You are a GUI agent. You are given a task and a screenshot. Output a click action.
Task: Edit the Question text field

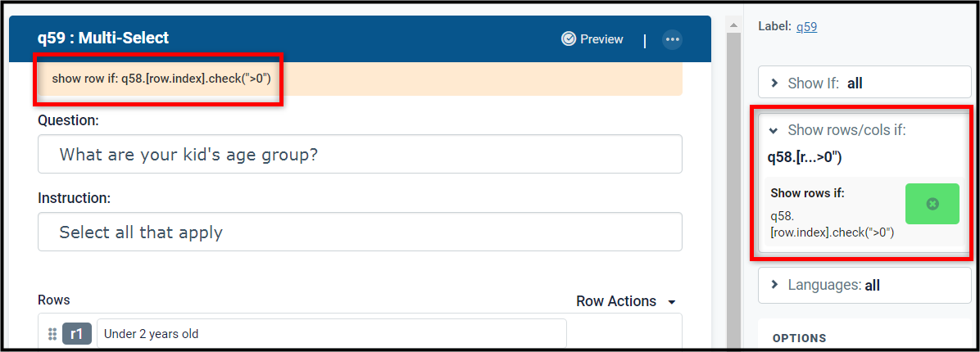[360, 154]
